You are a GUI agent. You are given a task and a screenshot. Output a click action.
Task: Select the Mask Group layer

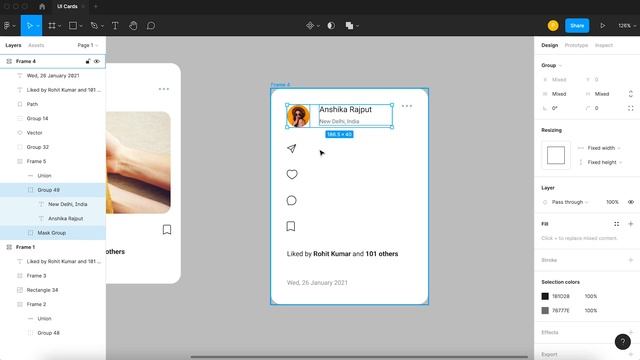pos(53,233)
